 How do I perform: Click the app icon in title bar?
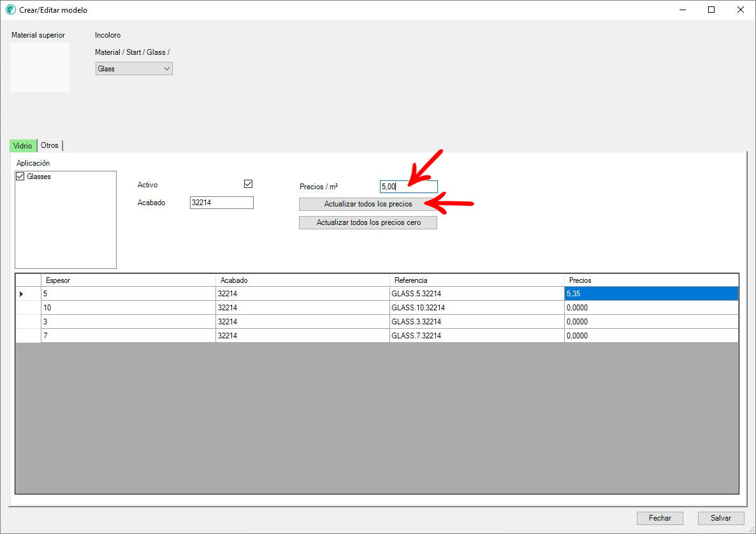(10, 10)
